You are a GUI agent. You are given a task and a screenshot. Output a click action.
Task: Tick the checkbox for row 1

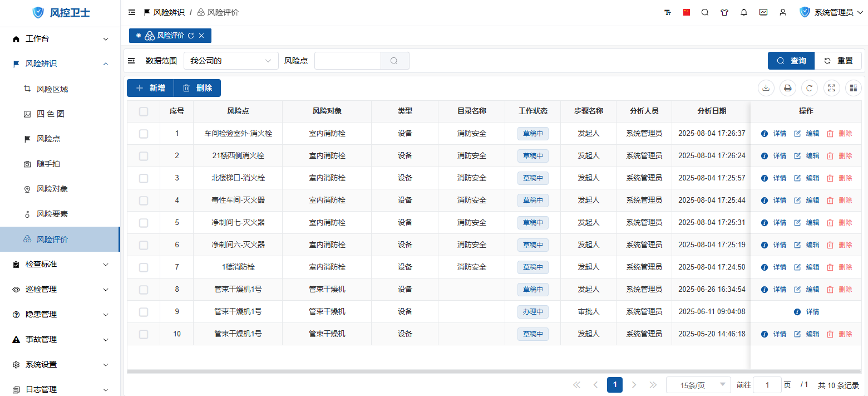coord(144,134)
